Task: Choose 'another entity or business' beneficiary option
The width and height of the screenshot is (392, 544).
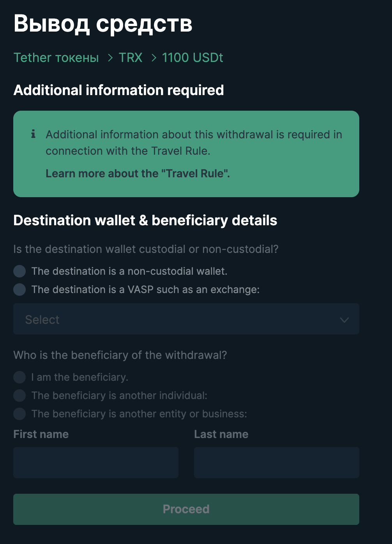Action: coord(19,414)
